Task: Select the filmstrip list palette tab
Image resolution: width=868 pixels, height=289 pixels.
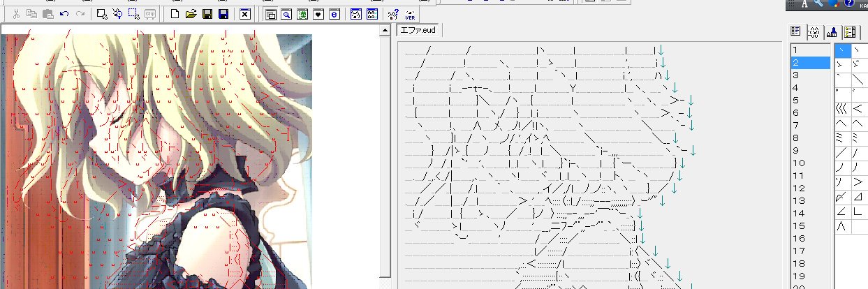Action: [850, 31]
